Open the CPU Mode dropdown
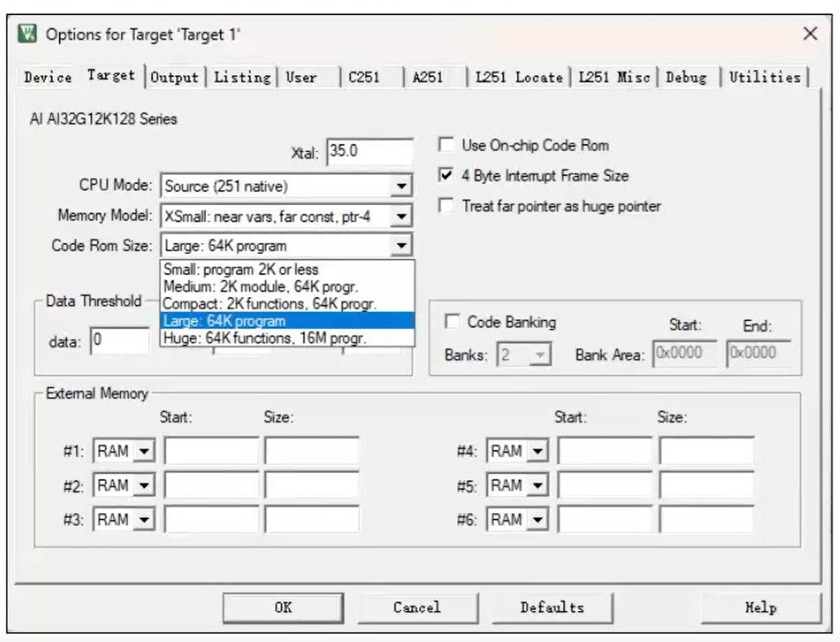This screenshot has width=840, height=642. coord(402,186)
